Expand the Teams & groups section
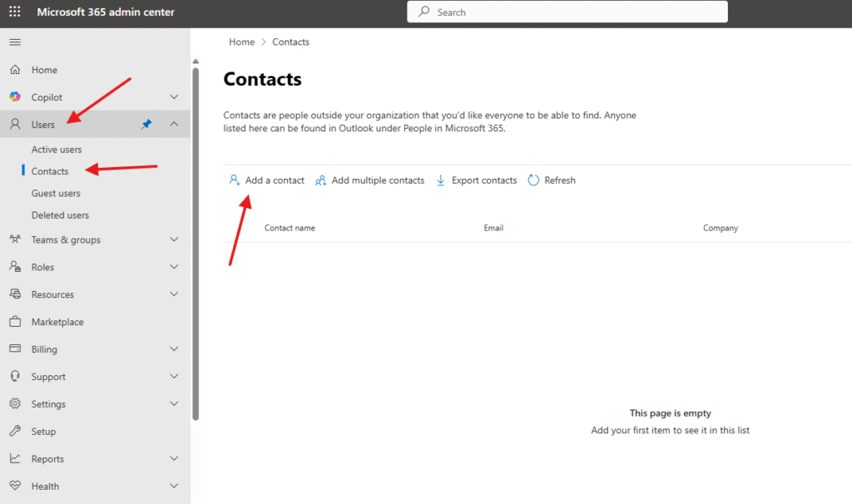 click(x=174, y=240)
